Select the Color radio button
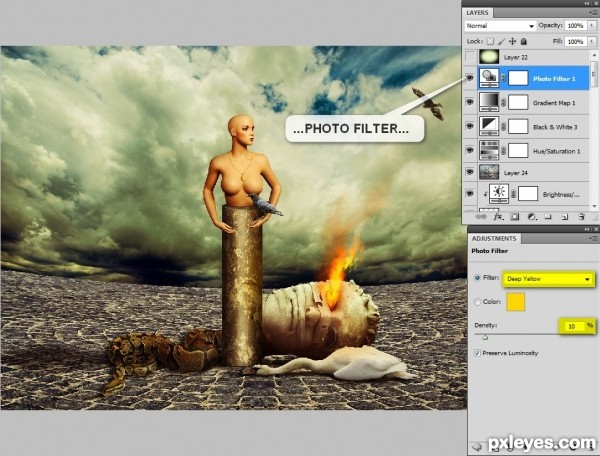The image size is (600, 456). click(x=478, y=302)
